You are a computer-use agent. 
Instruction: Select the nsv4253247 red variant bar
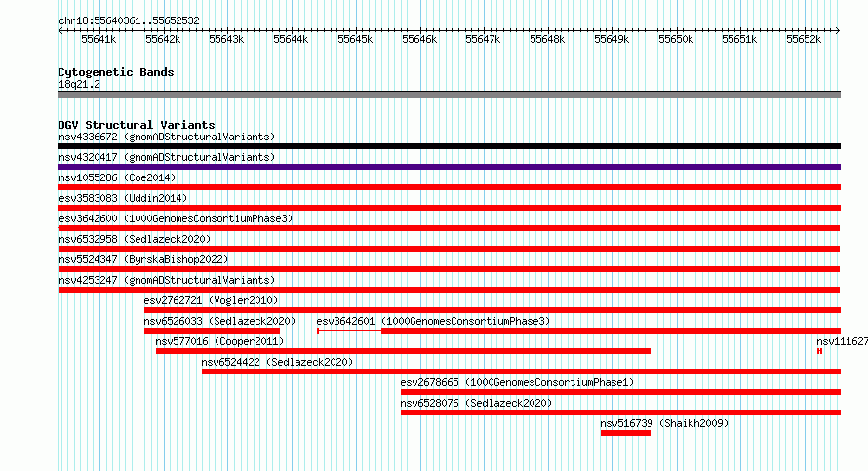449,290
